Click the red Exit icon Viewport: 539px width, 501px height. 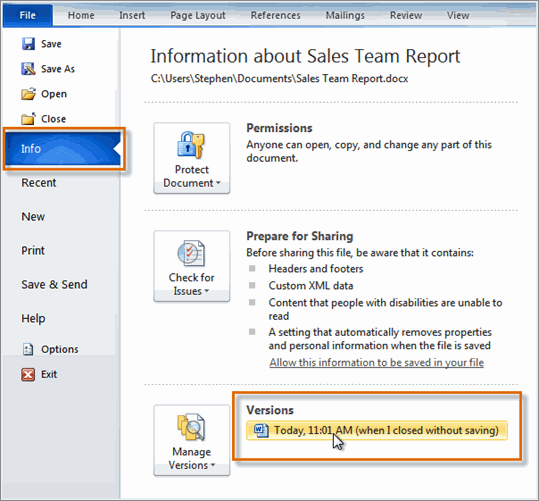pyautogui.click(x=28, y=374)
